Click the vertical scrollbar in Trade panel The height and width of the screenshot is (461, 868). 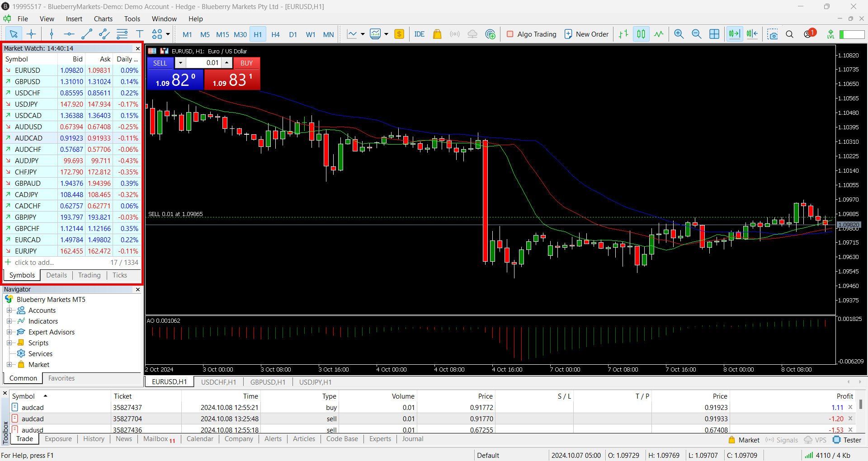[861, 404]
